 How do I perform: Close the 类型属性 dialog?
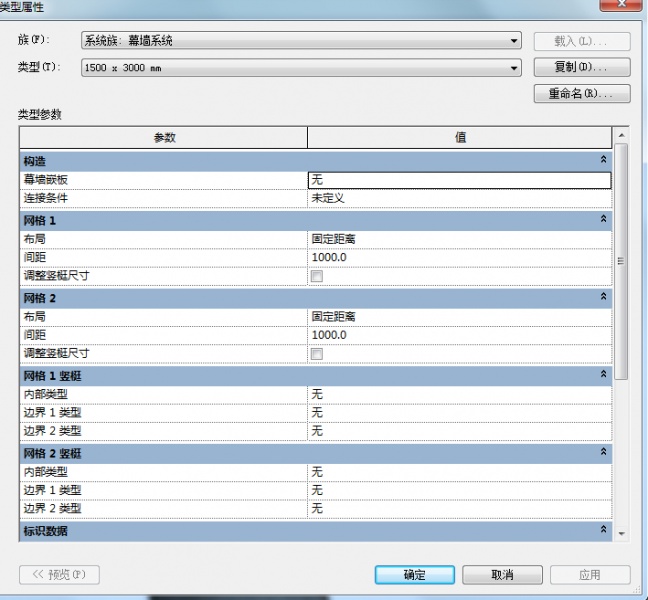point(621,4)
